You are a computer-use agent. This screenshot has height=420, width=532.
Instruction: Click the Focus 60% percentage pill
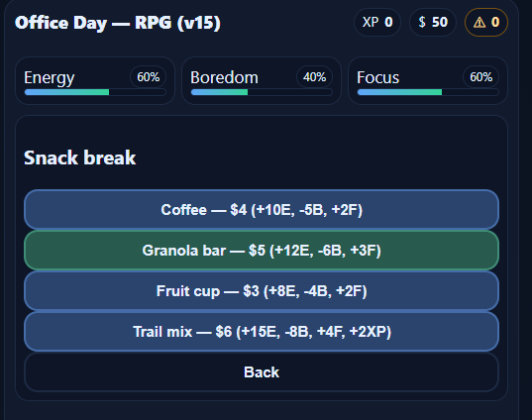(x=480, y=77)
